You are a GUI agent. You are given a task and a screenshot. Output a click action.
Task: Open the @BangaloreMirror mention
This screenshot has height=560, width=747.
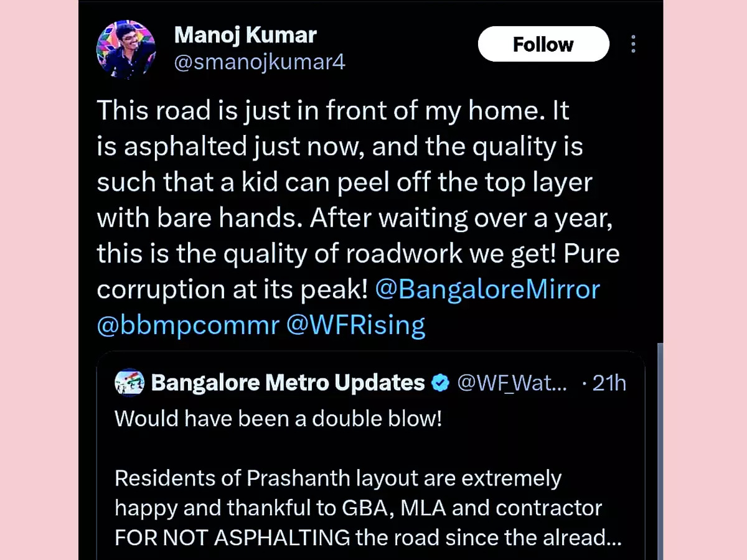pyautogui.click(x=487, y=290)
